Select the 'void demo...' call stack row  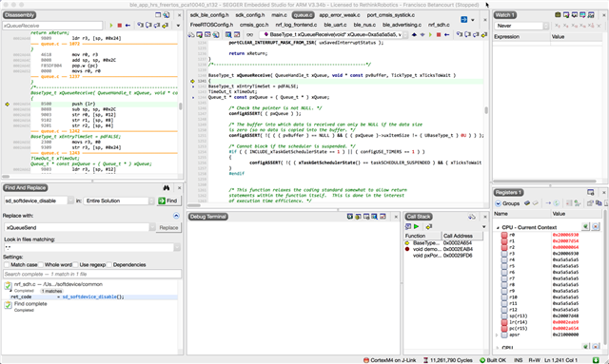click(442, 249)
